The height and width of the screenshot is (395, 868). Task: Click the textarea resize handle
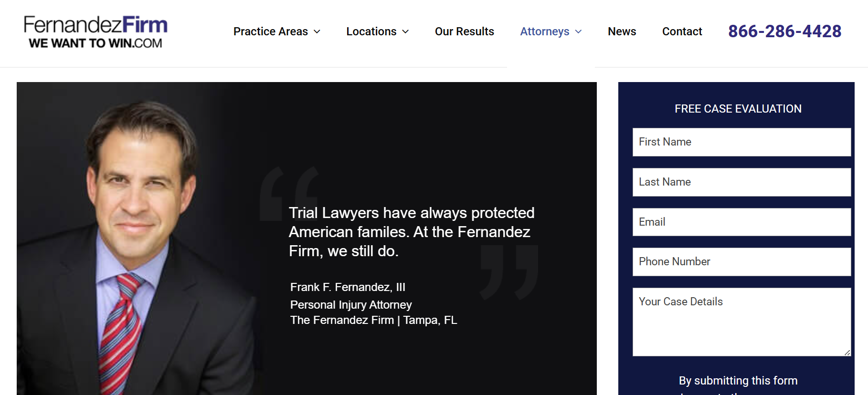click(x=847, y=353)
